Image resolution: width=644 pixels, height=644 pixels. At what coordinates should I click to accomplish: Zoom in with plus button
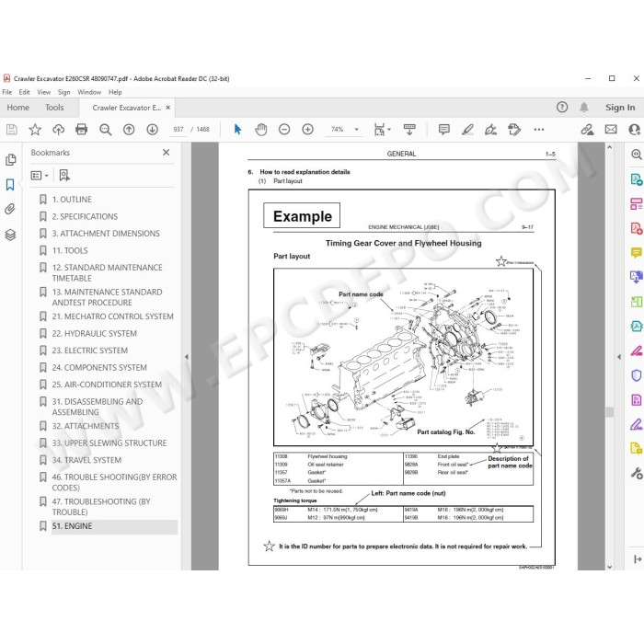point(307,130)
